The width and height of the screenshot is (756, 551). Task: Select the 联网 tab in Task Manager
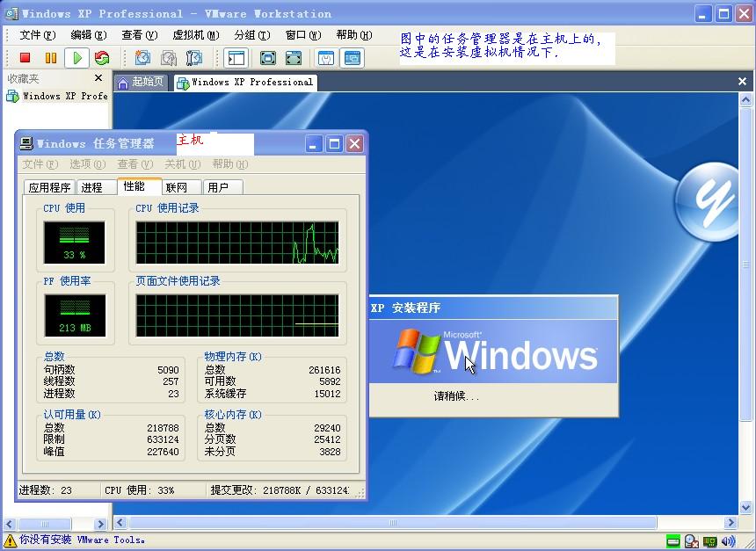[x=177, y=187]
